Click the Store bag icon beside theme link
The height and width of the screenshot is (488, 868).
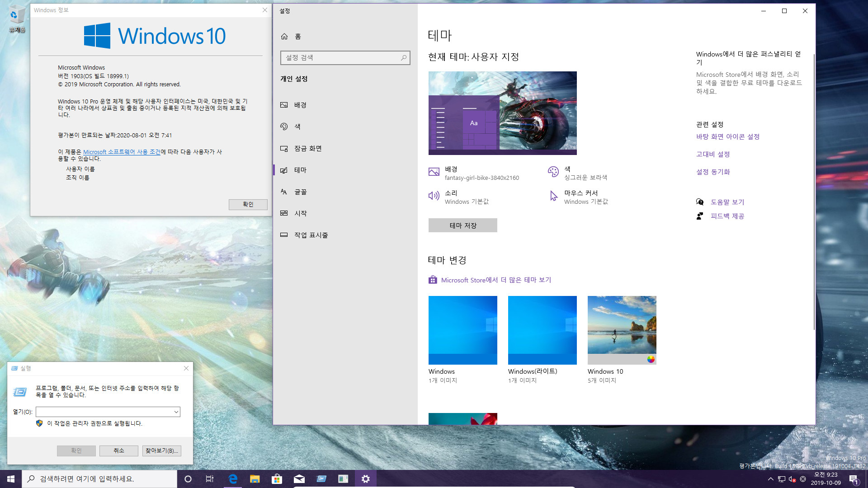tap(433, 280)
